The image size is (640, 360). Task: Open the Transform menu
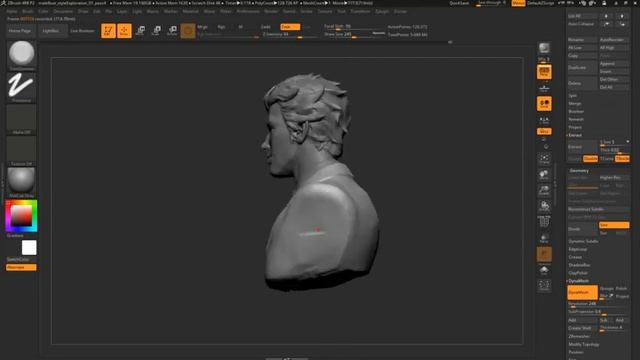tap(360, 11)
